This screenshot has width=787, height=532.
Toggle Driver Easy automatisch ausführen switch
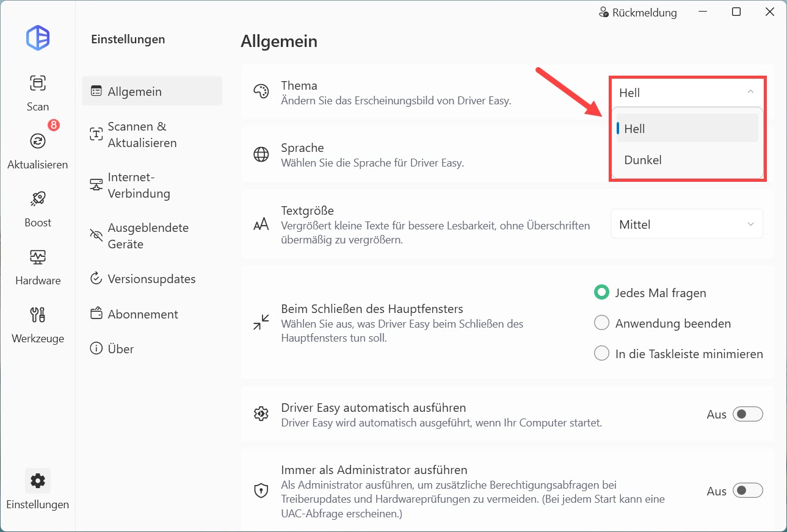748,414
